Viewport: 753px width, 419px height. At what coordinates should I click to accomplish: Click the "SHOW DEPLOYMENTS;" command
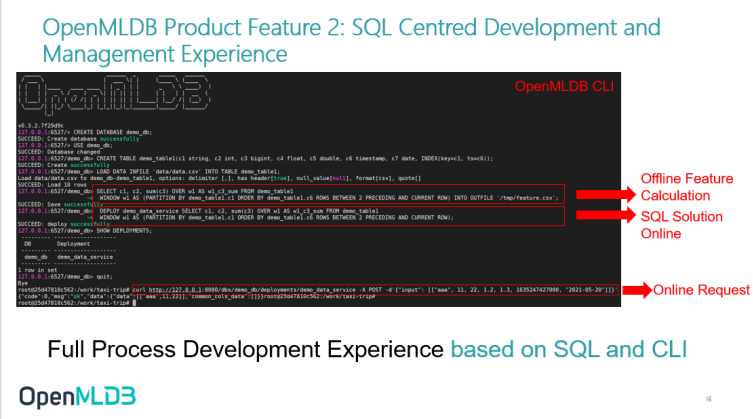(x=124, y=231)
